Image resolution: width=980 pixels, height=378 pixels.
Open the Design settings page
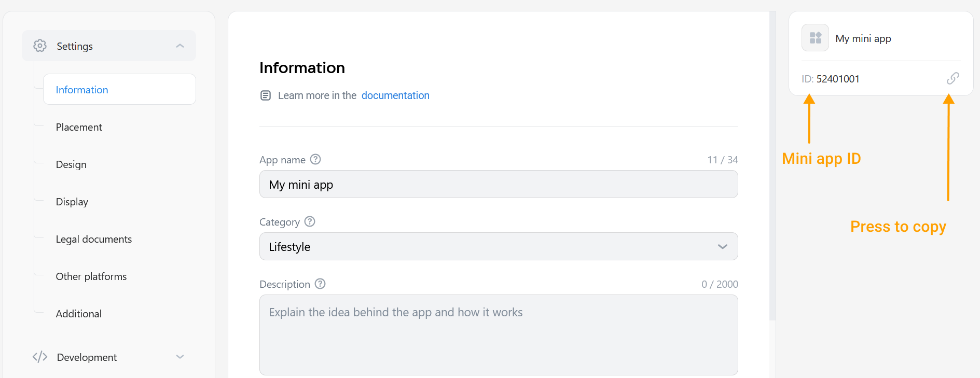(71, 164)
